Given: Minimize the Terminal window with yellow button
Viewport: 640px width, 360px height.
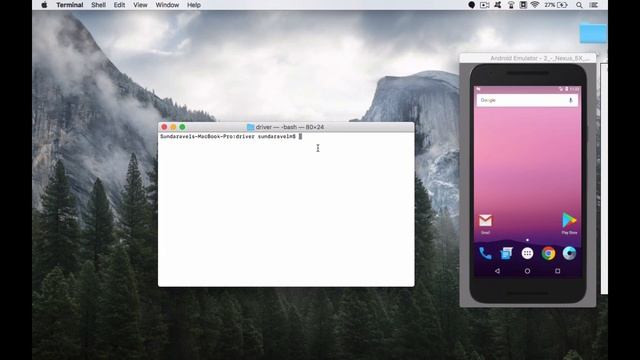Looking at the screenshot, I should 173,127.
